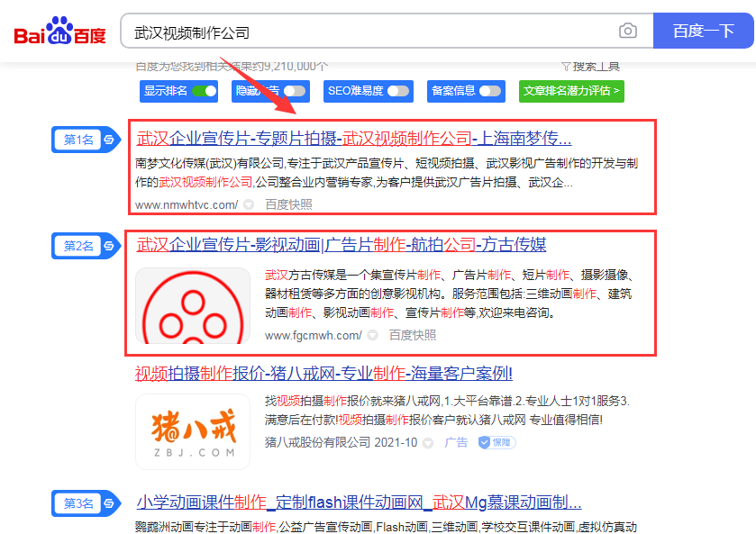The height and width of the screenshot is (534, 756).
Task: Open 小学动画课件制作 result title
Action: (359, 502)
